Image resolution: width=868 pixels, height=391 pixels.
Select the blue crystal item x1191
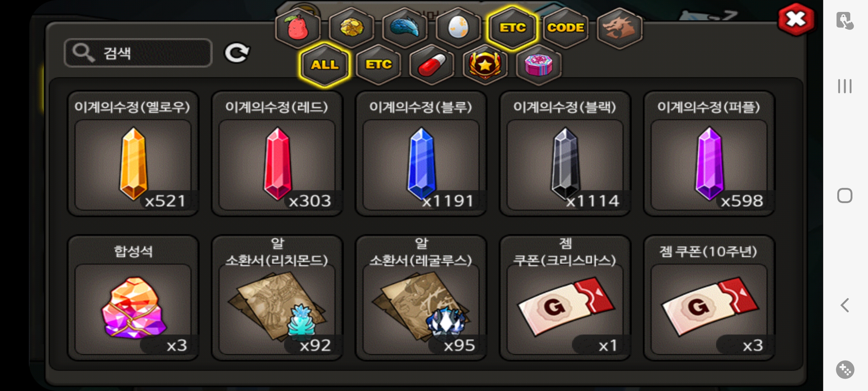pos(421,154)
